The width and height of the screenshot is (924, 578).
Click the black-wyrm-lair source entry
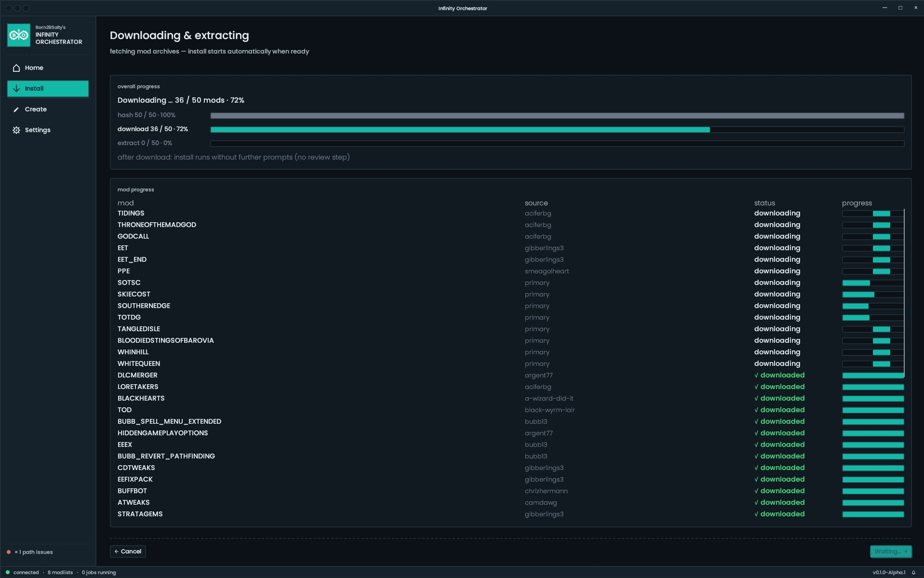tap(549, 410)
